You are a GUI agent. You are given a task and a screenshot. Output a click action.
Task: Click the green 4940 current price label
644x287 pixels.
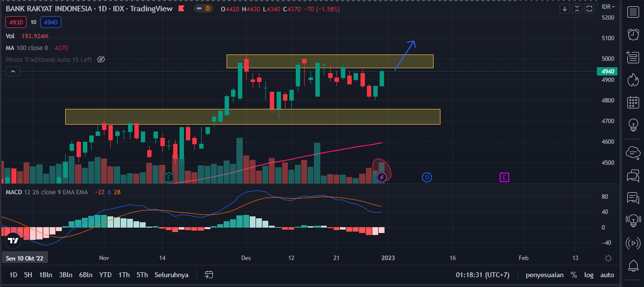click(607, 72)
